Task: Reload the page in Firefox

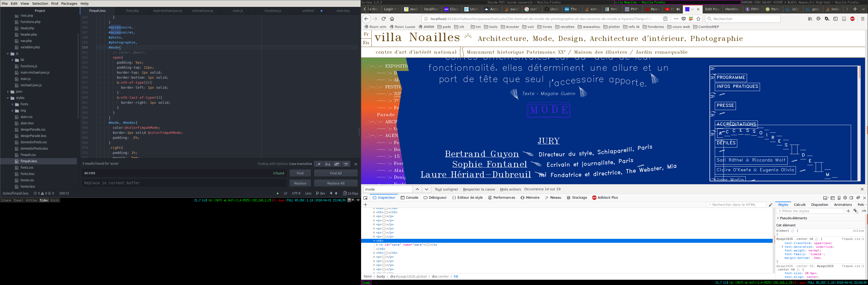Action: pyautogui.click(x=384, y=19)
